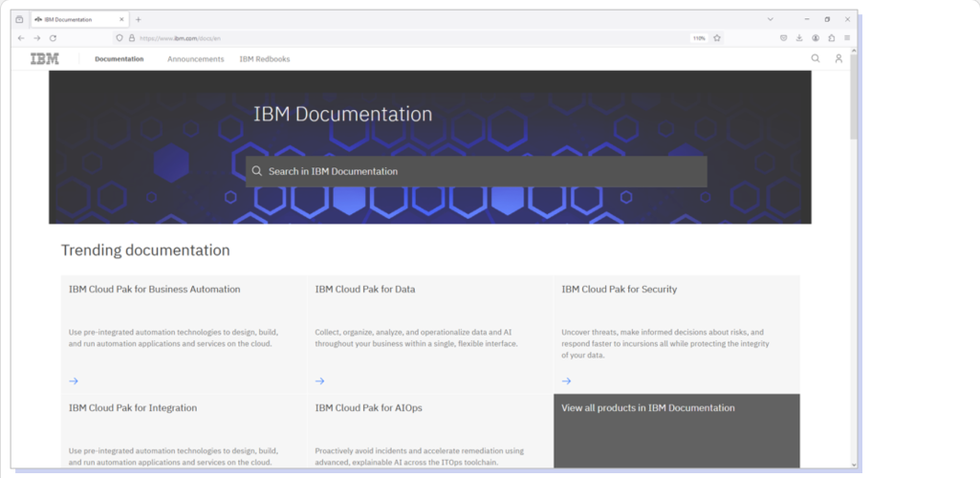Open IBM Cloud Pak for Integration card
Image resolution: width=980 pixels, height=478 pixels.
click(x=184, y=431)
